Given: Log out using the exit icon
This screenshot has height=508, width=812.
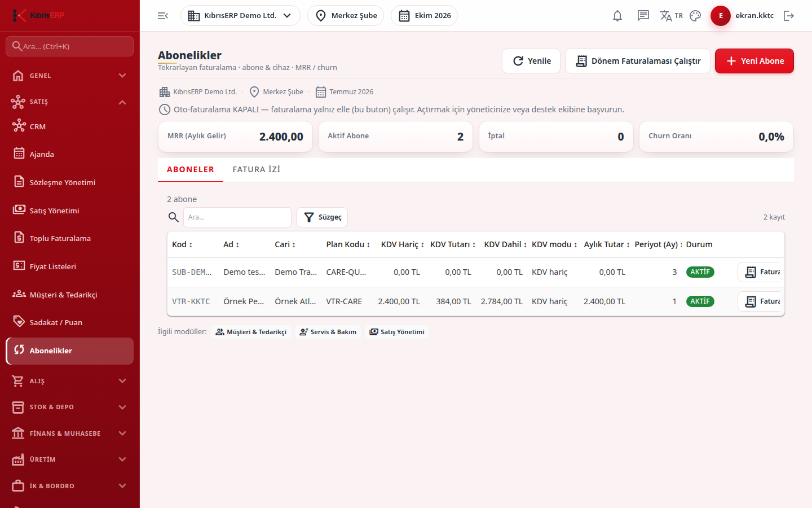Looking at the screenshot, I should point(789,16).
